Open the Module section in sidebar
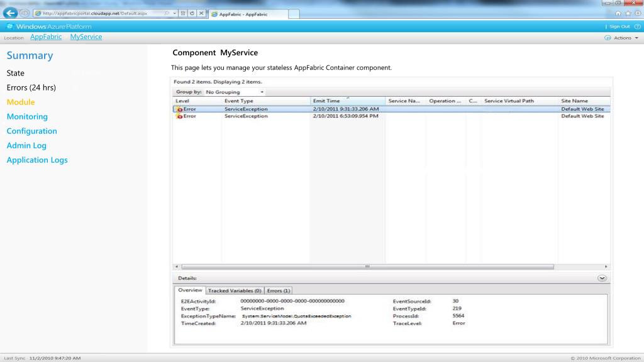The image size is (644, 362). (21, 102)
